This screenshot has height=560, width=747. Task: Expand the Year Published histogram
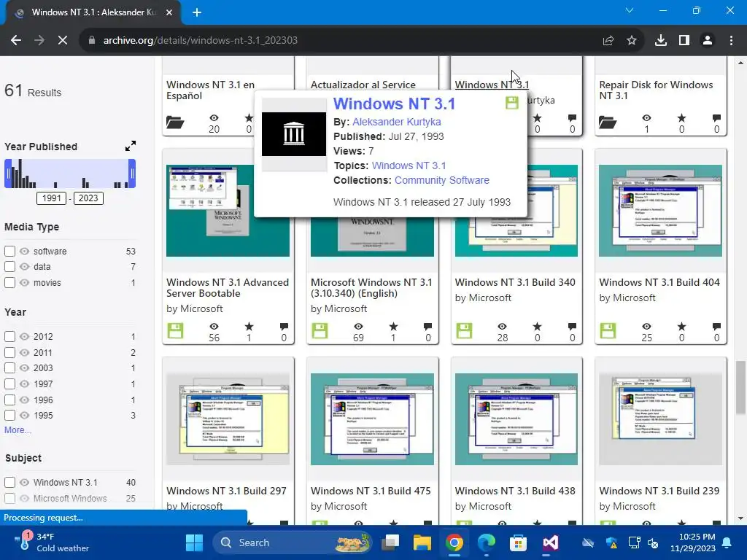(x=130, y=146)
